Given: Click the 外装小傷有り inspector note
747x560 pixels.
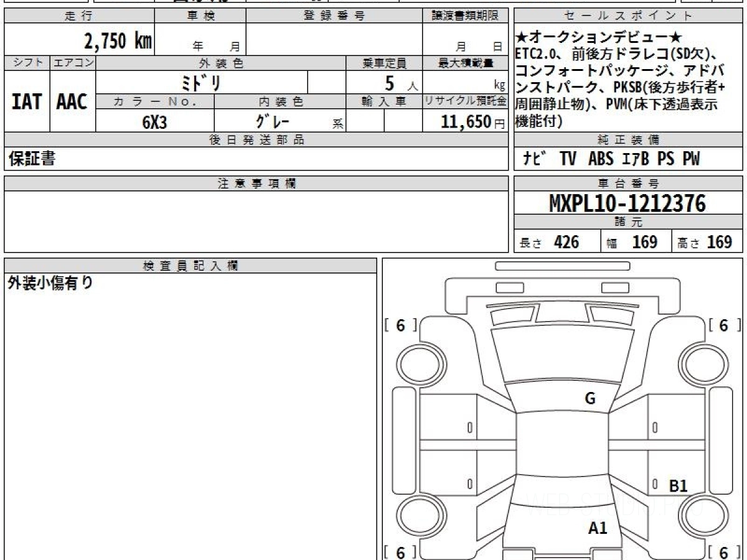Looking at the screenshot, I should click(50, 283).
